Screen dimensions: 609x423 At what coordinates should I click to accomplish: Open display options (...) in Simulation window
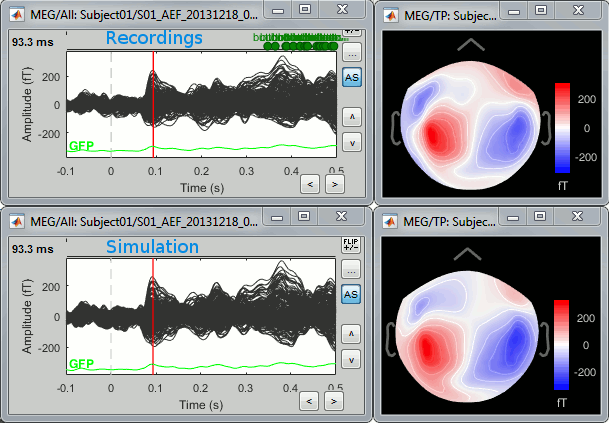[351, 270]
